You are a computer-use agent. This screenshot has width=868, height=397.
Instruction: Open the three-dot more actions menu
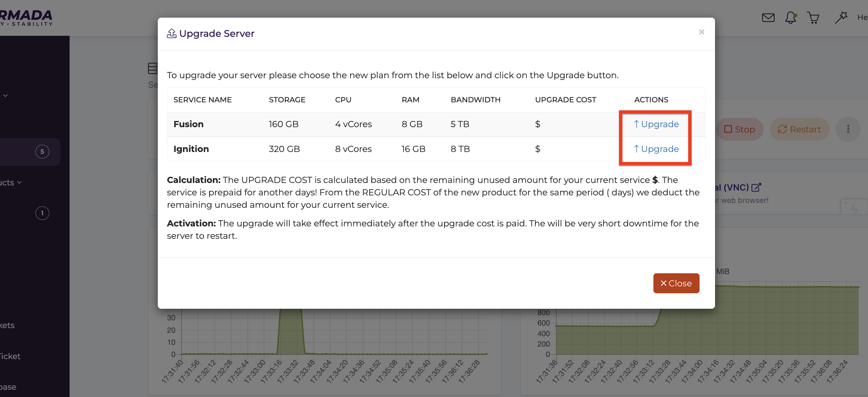(848, 129)
